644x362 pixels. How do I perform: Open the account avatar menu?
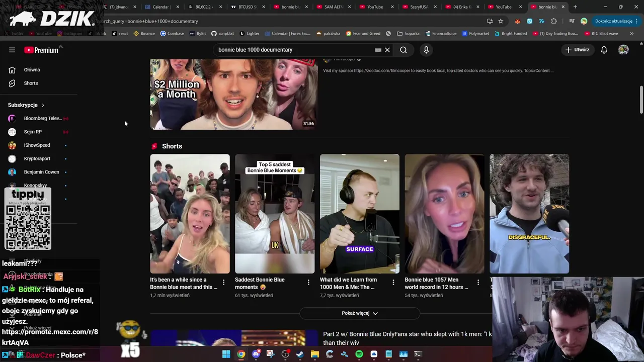pyautogui.click(x=623, y=50)
